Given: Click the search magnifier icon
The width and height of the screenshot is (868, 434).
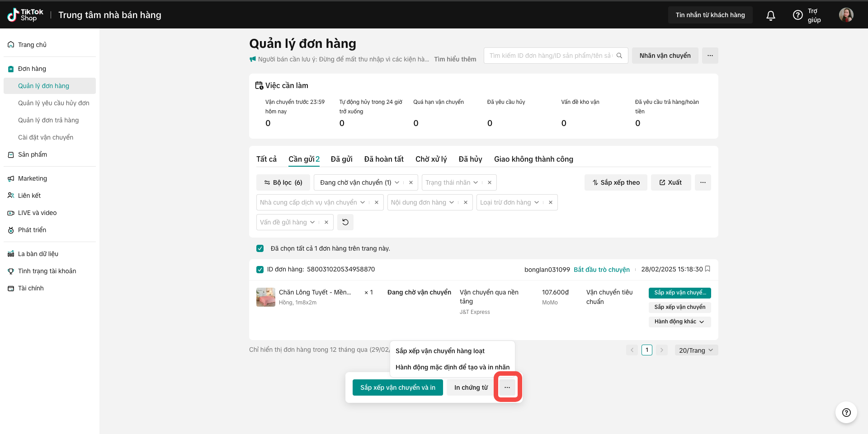Looking at the screenshot, I should [x=619, y=56].
